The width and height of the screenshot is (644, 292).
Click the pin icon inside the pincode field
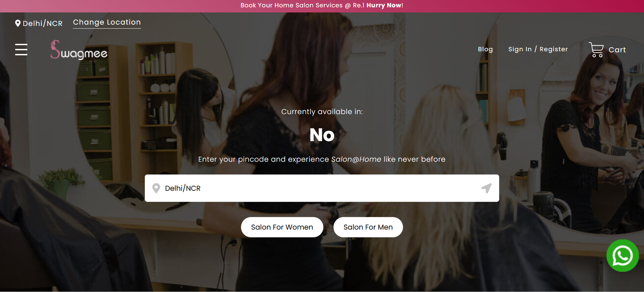(156, 188)
